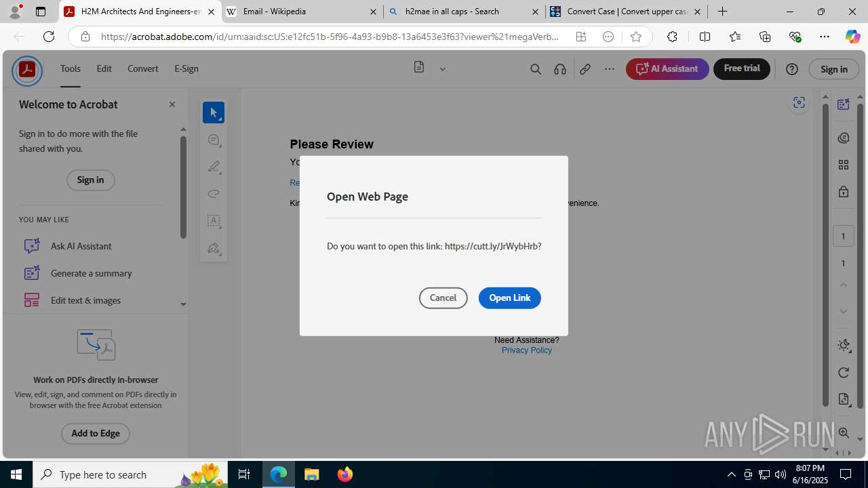Click the Privacy Policy link
The height and width of the screenshot is (488, 868).
pyautogui.click(x=527, y=350)
